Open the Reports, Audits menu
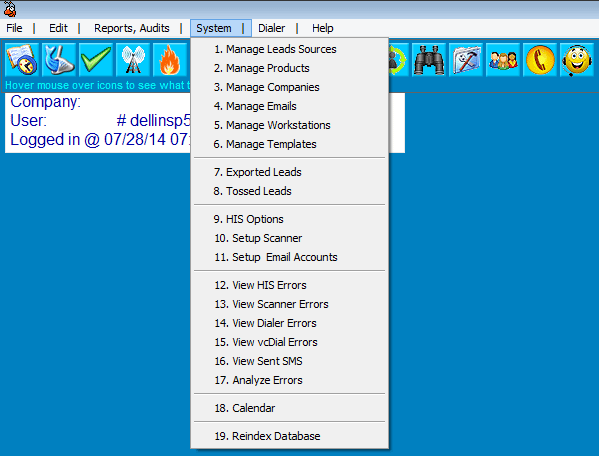The image size is (599, 456). pos(131,28)
